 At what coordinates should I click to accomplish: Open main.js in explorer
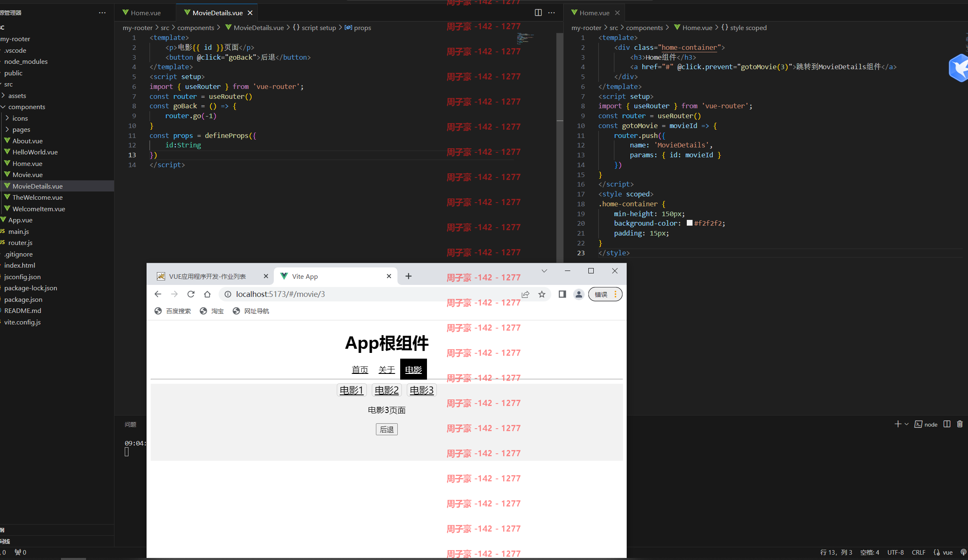point(57,231)
